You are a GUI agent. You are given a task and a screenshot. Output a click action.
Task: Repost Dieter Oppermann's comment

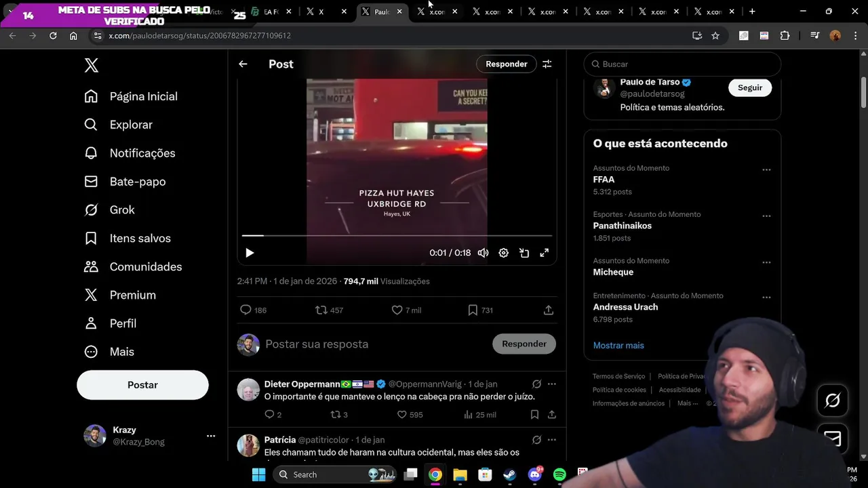[x=336, y=414]
